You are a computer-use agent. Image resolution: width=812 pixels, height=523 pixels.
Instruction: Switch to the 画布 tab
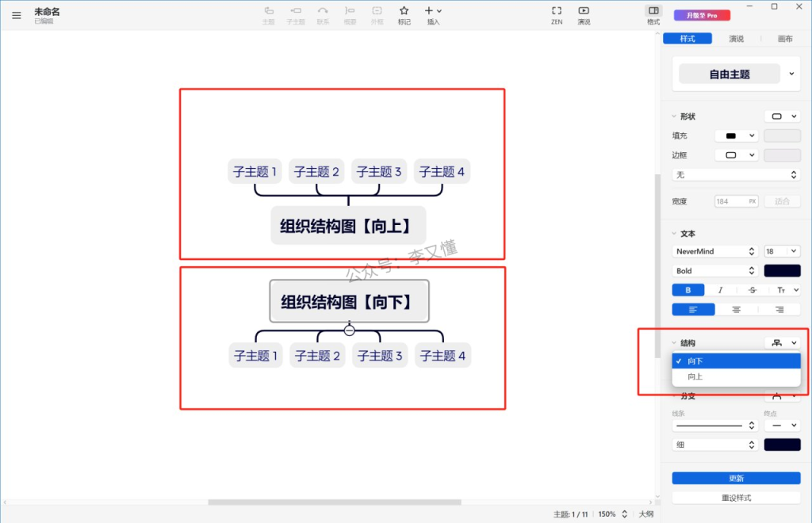pos(784,39)
